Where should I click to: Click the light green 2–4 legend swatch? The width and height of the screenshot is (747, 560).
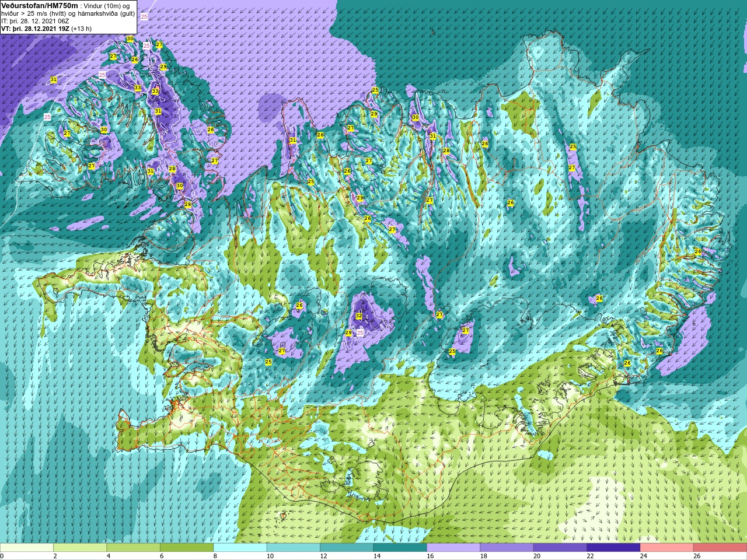(80, 548)
